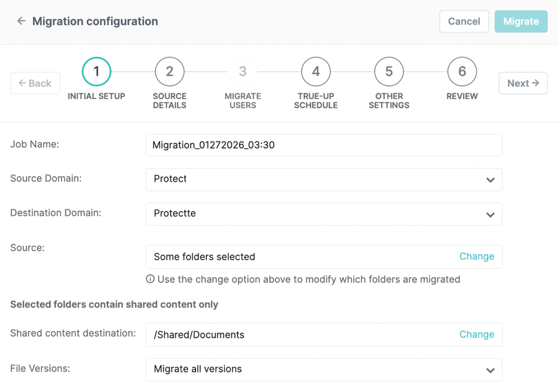The image size is (558, 392).
Task: Go to step 6 Review circle
Action: [x=462, y=71]
